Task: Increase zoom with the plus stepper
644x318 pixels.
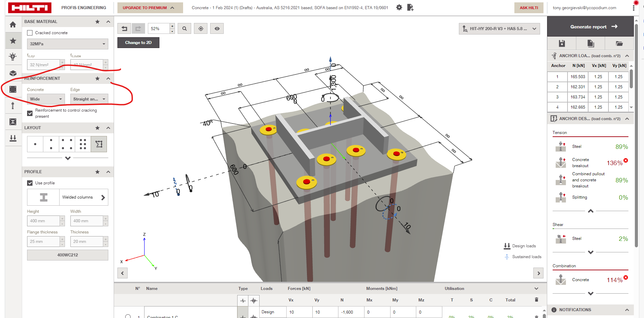Action: click(172, 26)
